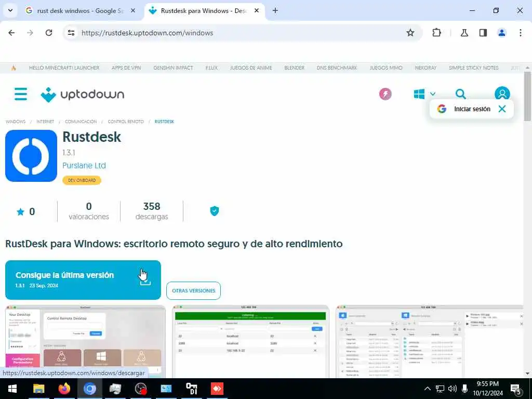Open a new browser tab
Image resolution: width=532 pixels, height=399 pixels.
pyautogui.click(x=275, y=11)
